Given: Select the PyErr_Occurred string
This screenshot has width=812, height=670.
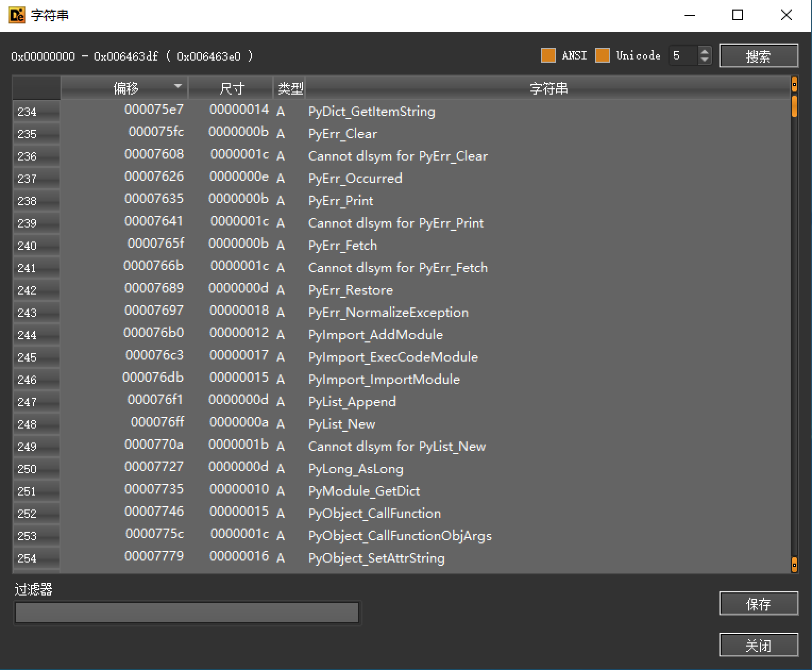Looking at the screenshot, I should click(x=355, y=178).
